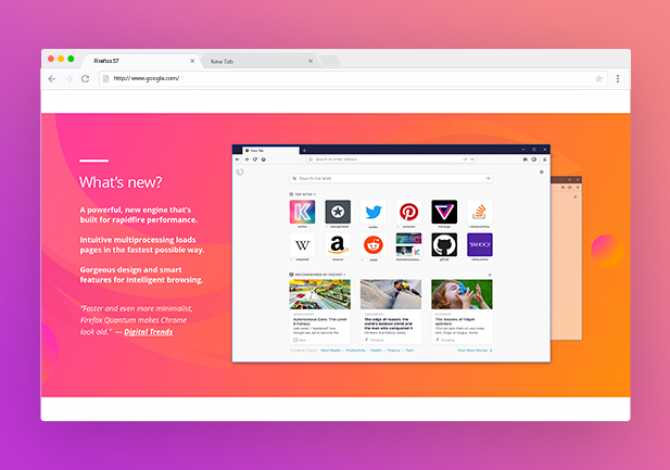
Task: Click text 'A powerful, new engine that's'
Action: click(135, 210)
